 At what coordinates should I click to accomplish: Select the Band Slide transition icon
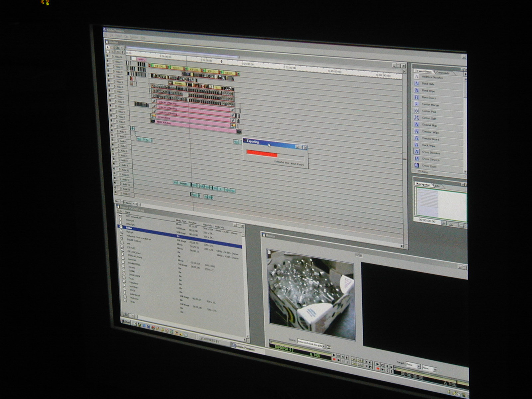pyautogui.click(x=416, y=83)
